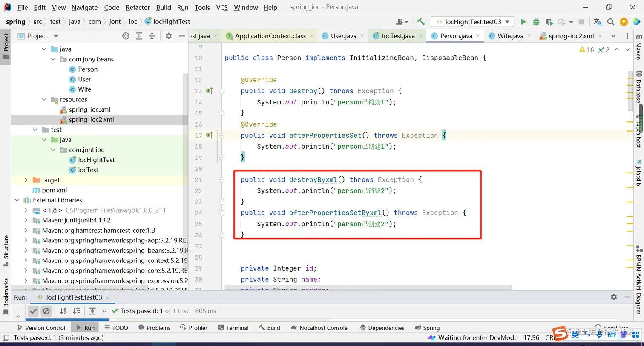The height and width of the screenshot is (346, 644).
Task: Run IocHightTest.test03 with the green play icon
Action: (523, 22)
